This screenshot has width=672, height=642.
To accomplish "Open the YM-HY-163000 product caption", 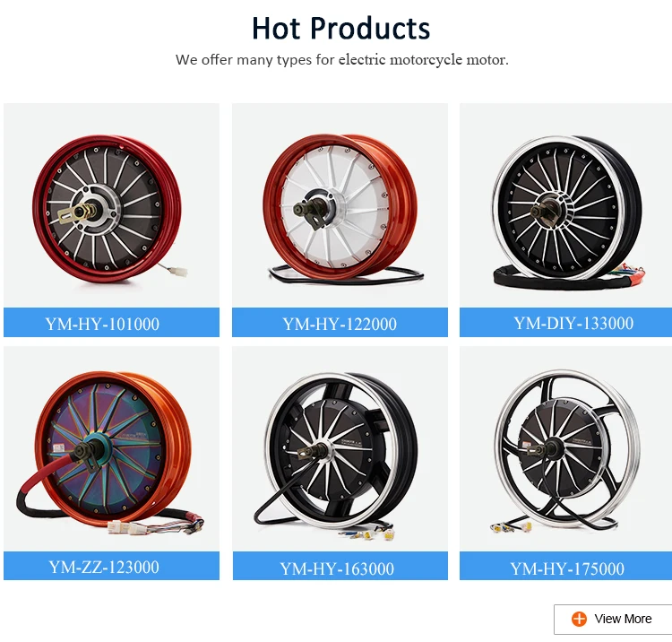I will coord(340,566).
